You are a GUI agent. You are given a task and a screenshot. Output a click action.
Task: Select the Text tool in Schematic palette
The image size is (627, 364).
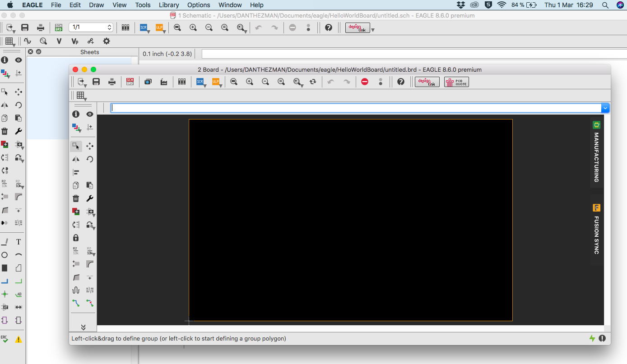tap(19, 242)
